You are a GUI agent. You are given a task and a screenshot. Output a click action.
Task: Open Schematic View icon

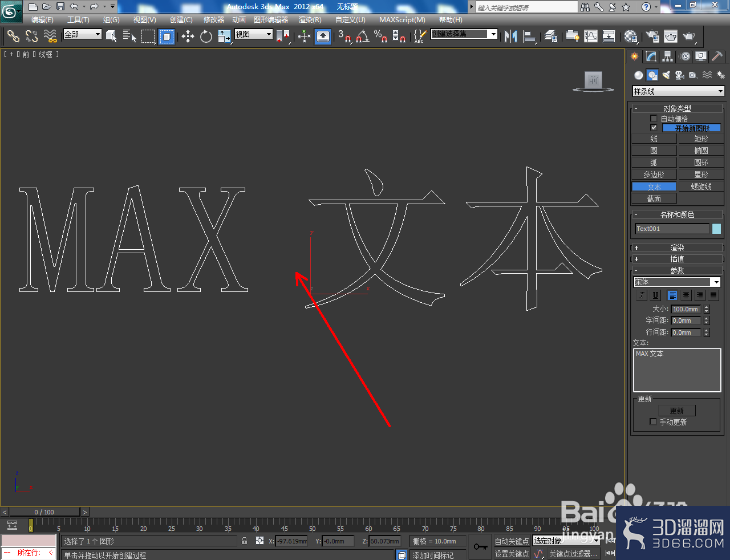pos(609,36)
